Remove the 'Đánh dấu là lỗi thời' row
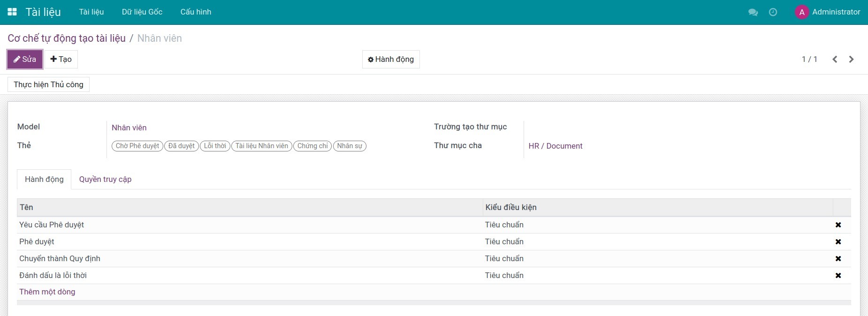Viewport: 868px width, 316px height. [838, 276]
